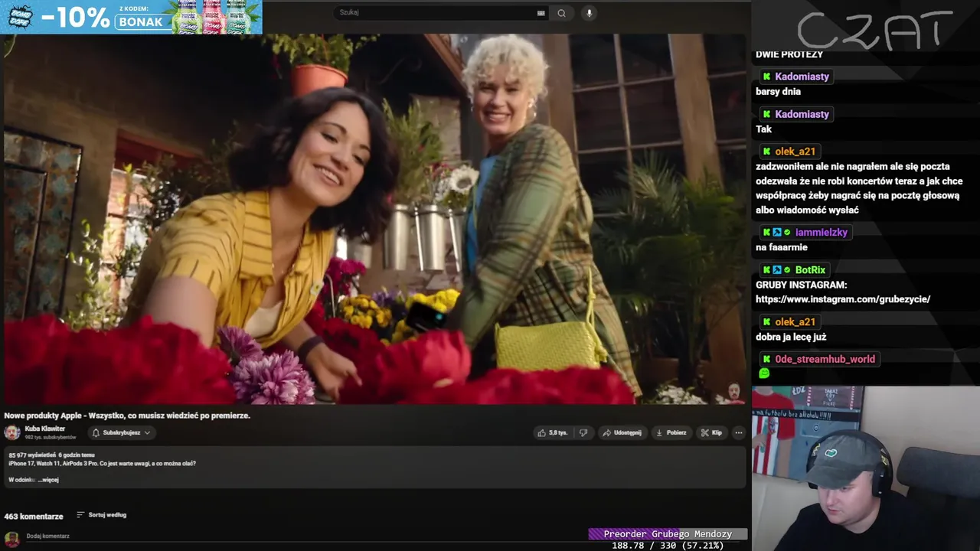Click the chat message na faaarmie
Viewport: 980px width, 551px height.
pyautogui.click(x=782, y=247)
